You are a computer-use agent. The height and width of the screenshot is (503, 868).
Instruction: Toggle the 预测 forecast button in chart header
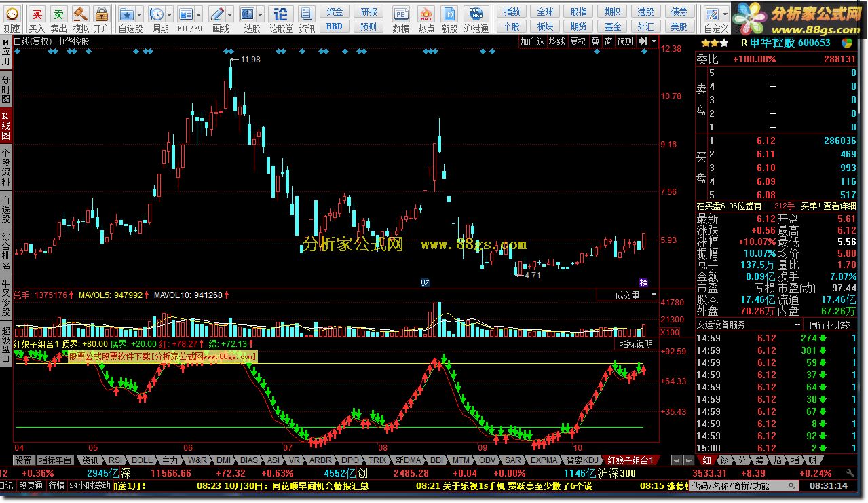(625, 41)
